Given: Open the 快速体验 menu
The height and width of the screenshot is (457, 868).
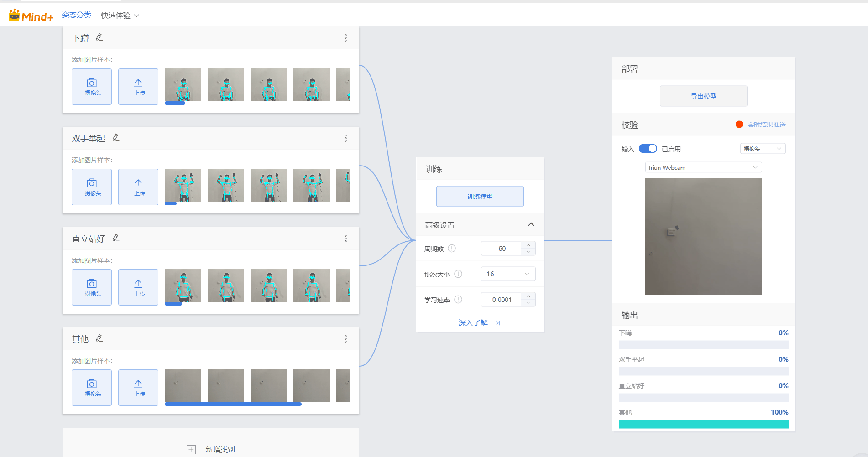Looking at the screenshot, I should click(x=120, y=15).
